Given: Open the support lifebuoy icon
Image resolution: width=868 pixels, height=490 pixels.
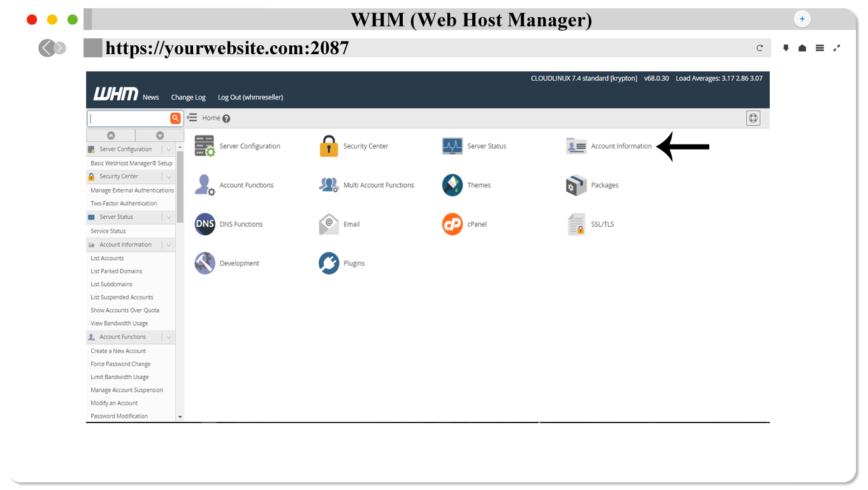Looking at the screenshot, I should click(x=753, y=118).
